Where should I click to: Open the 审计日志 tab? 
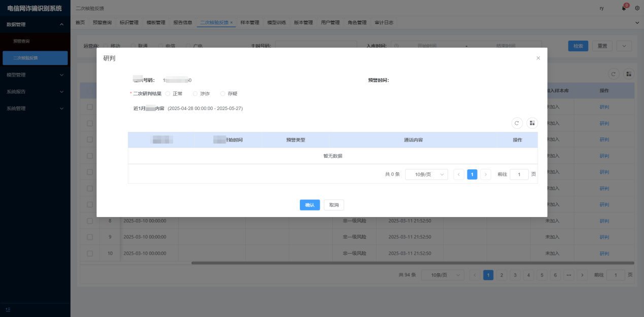tap(384, 23)
